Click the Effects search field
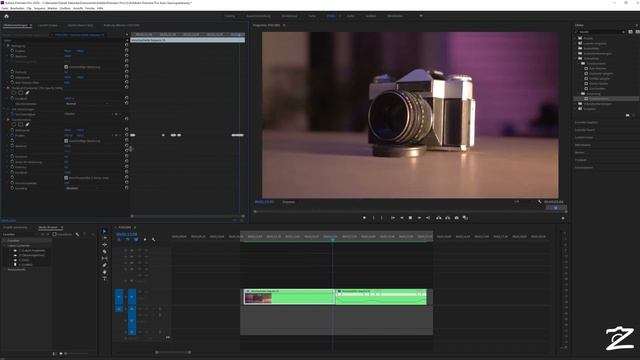This screenshot has width=640, height=360. [600, 32]
